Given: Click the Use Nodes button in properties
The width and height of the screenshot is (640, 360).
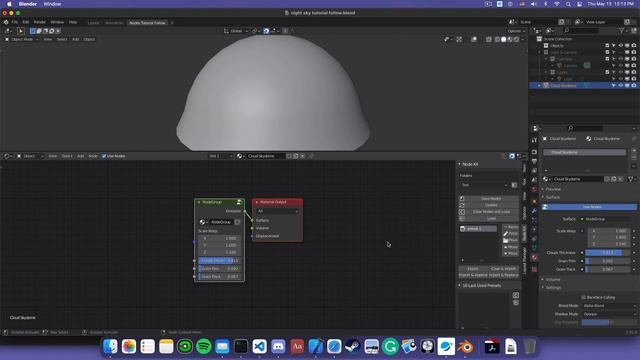Looking at the screenshot, I should coord(589,207).
